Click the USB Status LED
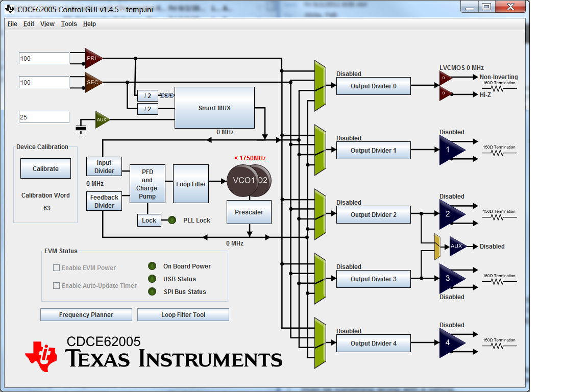 pos(152,279)
